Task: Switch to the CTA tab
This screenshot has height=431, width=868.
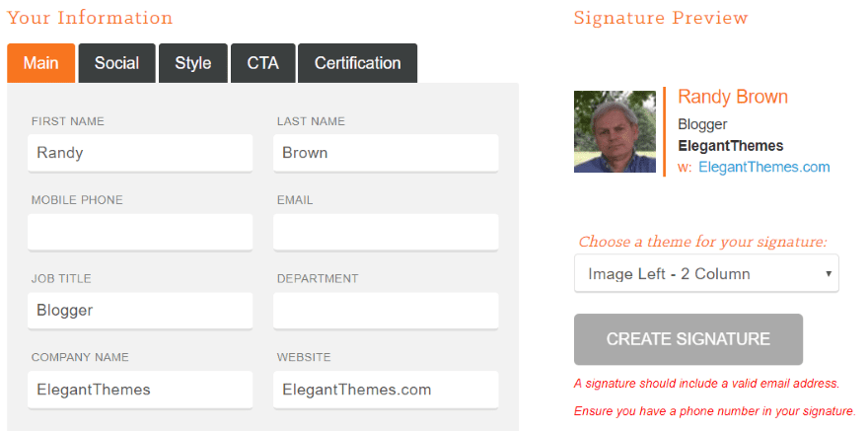Action: coord(262,63)
